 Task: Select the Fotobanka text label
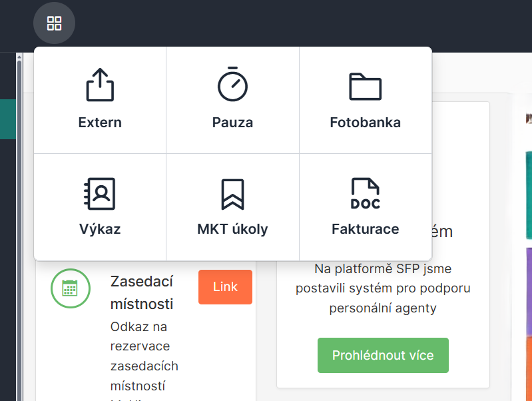coord(365,123)
